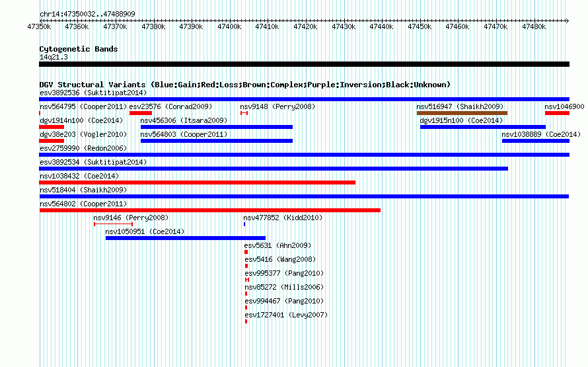The width and height of the screenshot is (588, 367).
Task: Click the nsv1050951 (Coe2014) blue bar
Action: coord(186,238)
